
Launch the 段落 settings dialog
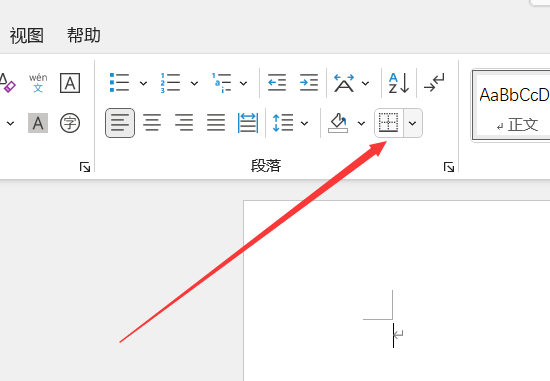[x=449, y=167]
